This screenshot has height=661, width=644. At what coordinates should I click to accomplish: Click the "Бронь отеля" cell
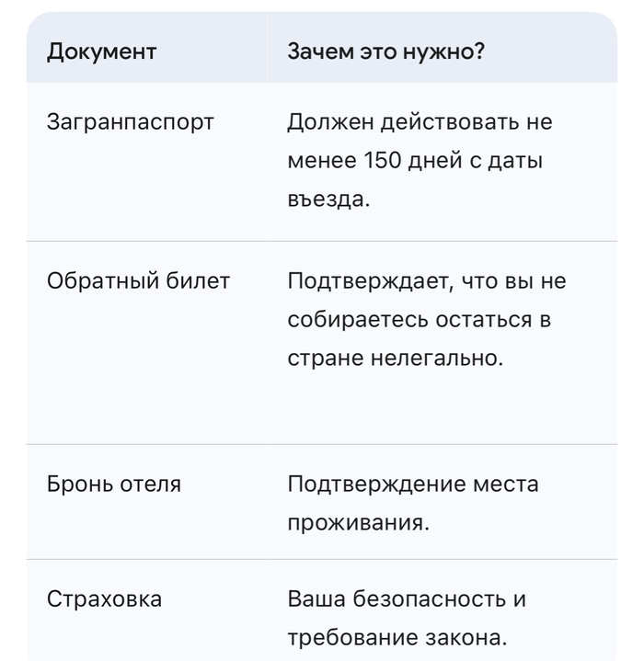point(114,484)
